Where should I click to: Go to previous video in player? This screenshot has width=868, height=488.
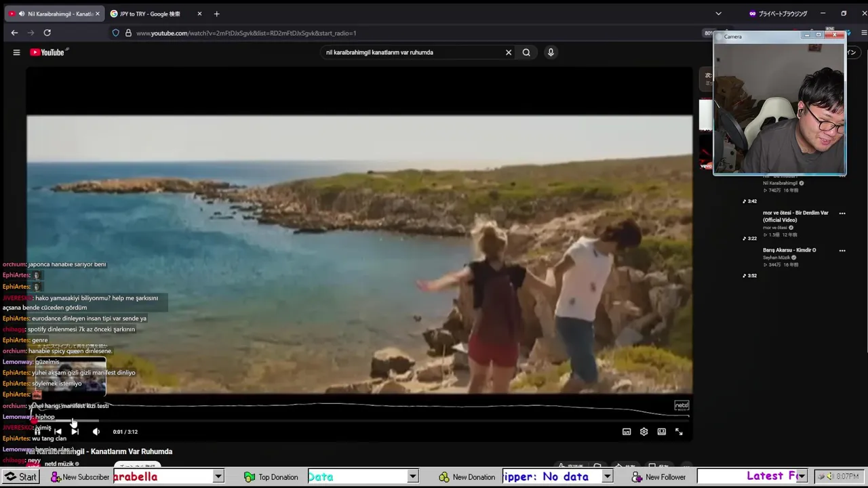[x=58, y=431]
